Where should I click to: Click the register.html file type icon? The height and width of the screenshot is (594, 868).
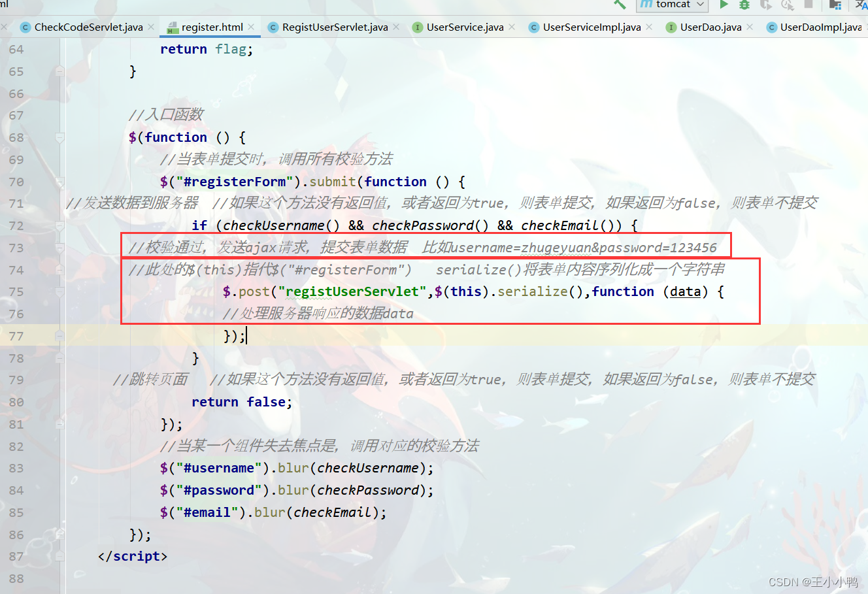[173, 27]
